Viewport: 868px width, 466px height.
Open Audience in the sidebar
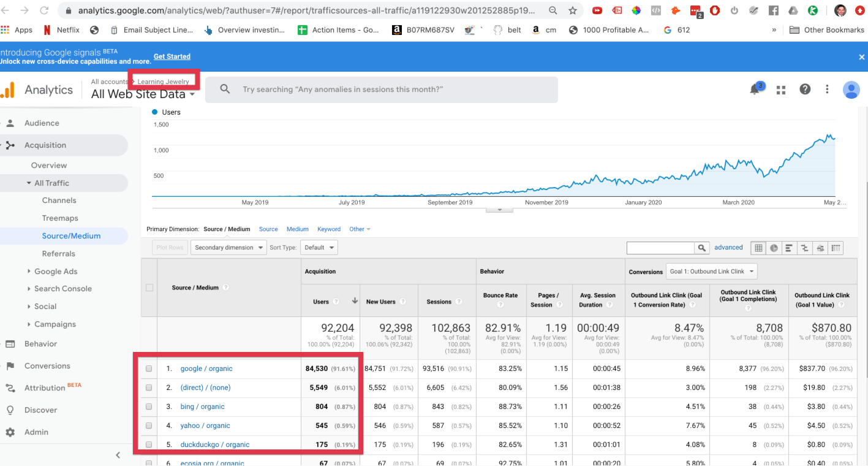pos(42,123)
